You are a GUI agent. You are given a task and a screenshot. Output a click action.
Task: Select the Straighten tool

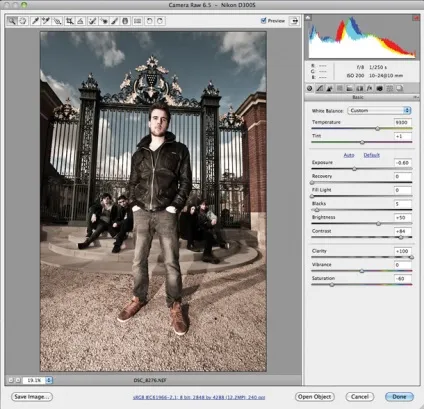click(x=80, y=21)
